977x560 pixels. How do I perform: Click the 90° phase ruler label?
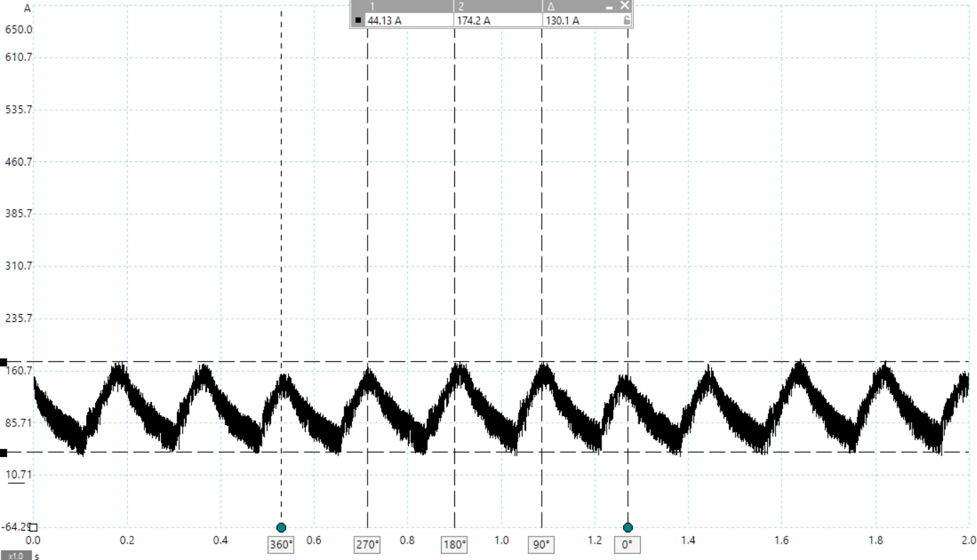click(541, 545)
